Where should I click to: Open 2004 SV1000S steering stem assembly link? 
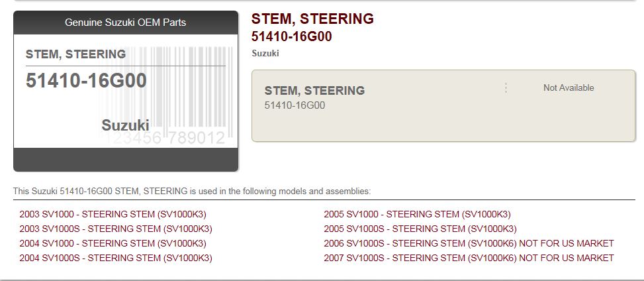coord(116,258)
